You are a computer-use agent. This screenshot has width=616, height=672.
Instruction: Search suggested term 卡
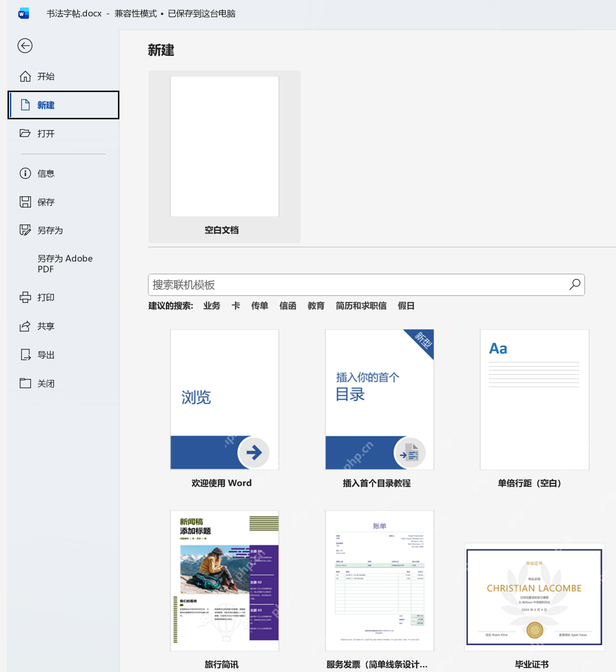(x=236, y=306)
